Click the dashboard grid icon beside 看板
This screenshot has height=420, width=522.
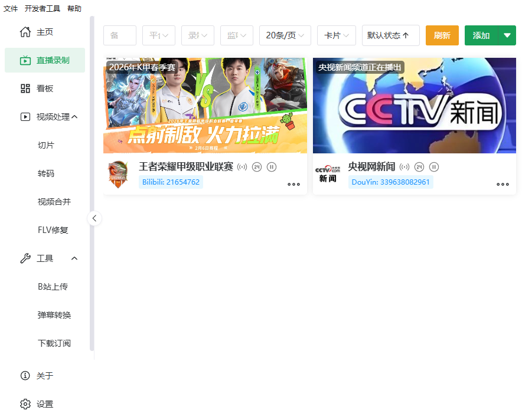[25, 88]
